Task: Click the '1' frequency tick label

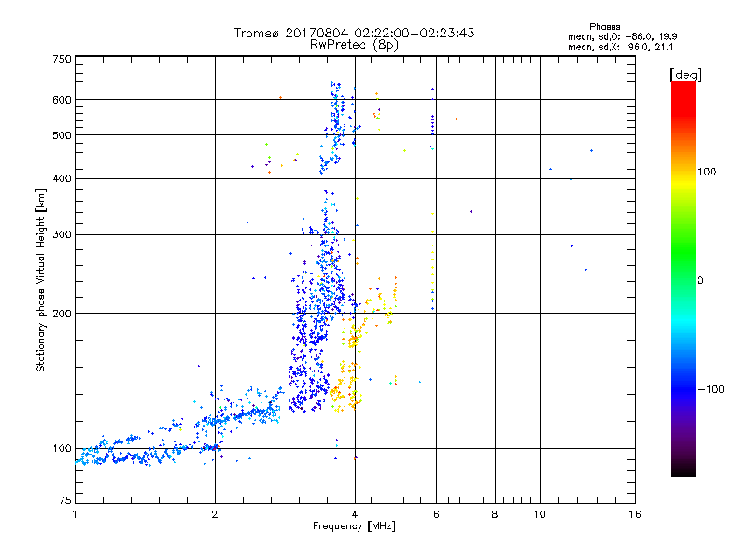Action: coord(75,514)
